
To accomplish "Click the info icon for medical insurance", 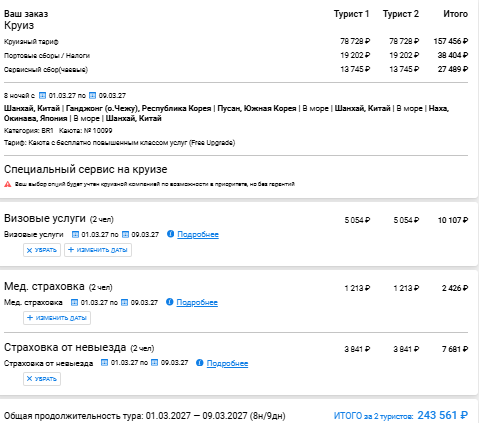I will tap(170, 302).
